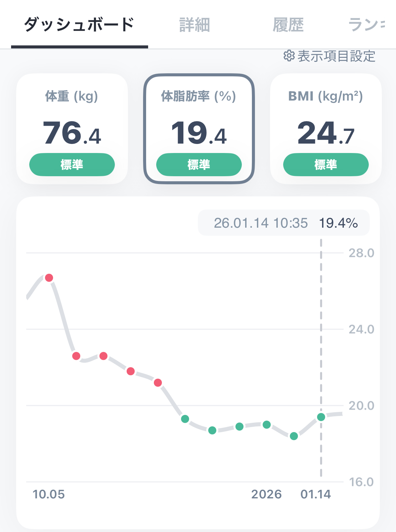Click the 10.05 date label on x-axis
Viewport: 396px width, 532px height.
[x=49, y=494]
